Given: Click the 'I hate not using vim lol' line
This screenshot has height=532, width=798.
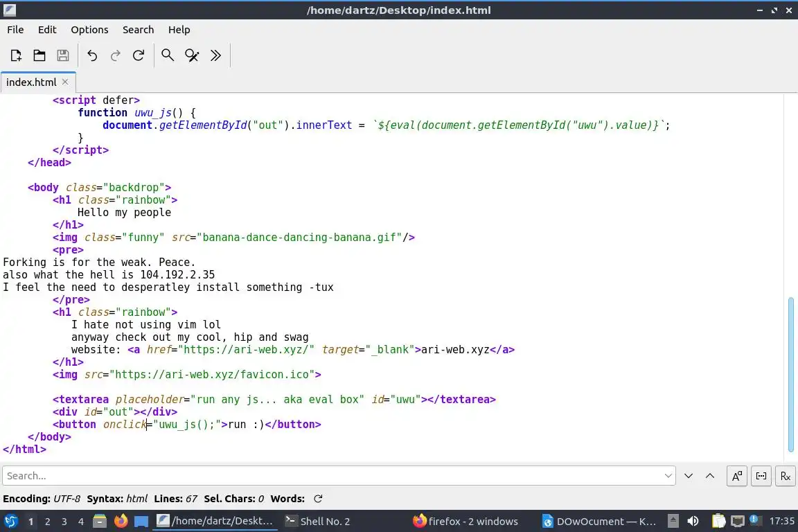Looking at the screenshot, I should [146, 325].
